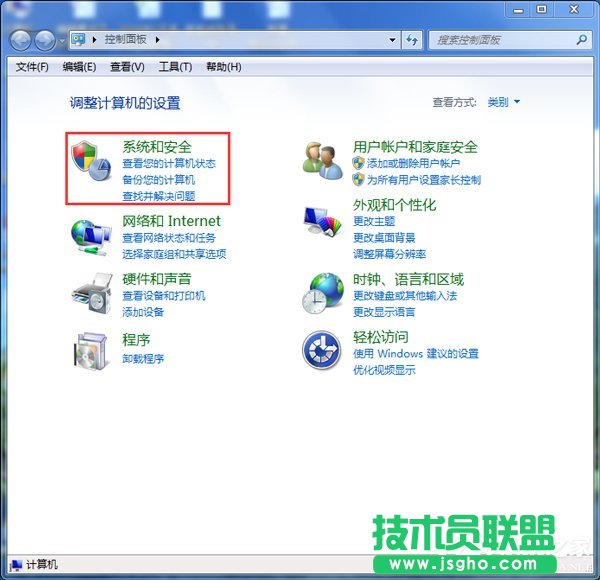Click shield icon beside 添加或删除用户帐户
The width and height of the screenshot is (600, 580).
point(358,163)
